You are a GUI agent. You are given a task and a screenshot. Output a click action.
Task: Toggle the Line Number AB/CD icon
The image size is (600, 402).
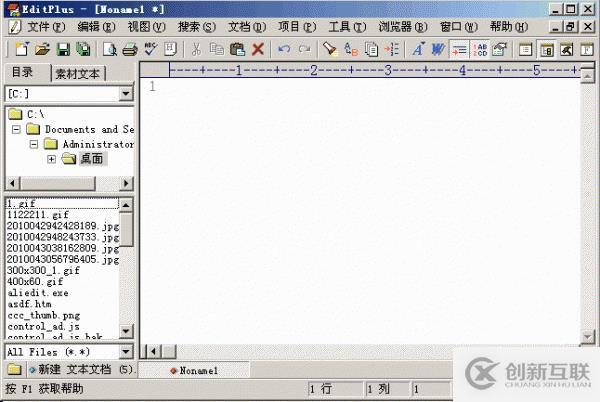480,49
